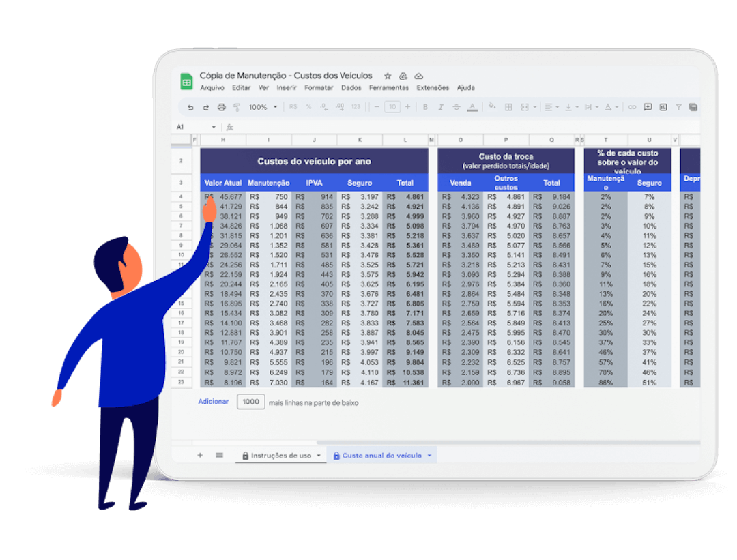Screen dimensions: 737x560
Task: Select row 23 header
Action: coord(181,383)
